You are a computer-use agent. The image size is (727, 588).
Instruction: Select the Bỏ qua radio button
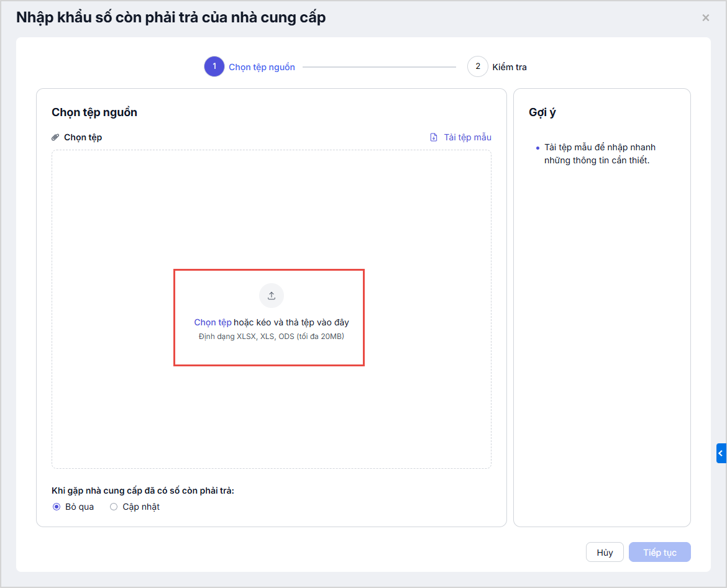[57, 507]
